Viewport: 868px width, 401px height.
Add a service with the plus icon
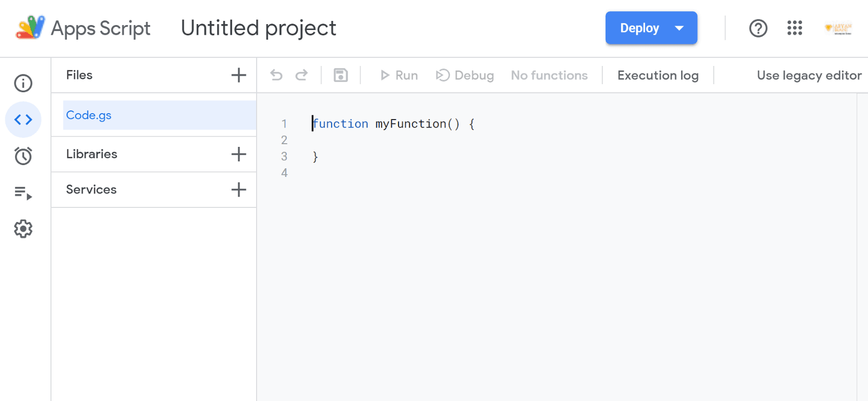[238, 190]
